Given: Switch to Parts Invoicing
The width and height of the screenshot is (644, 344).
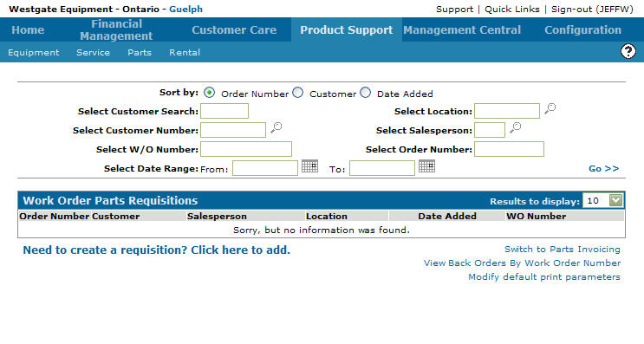Looking at the screenshot, I should (563, 250).
